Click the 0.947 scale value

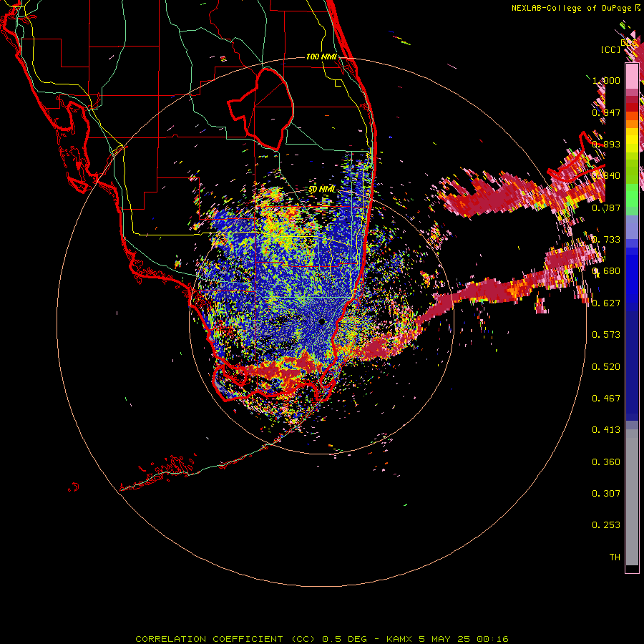606,112
